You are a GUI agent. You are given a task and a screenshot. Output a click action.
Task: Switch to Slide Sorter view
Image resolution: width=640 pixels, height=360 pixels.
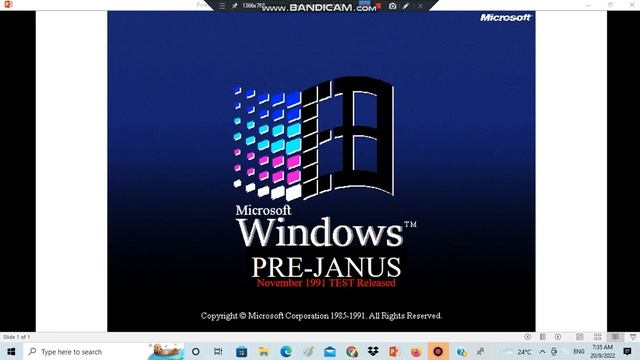coord(598,337)
